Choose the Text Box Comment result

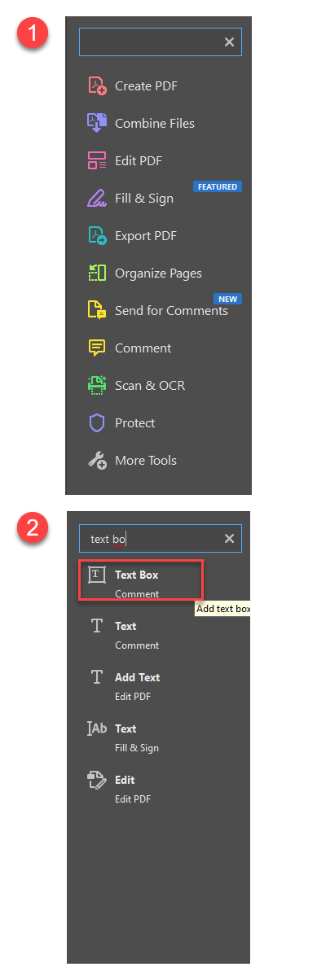[140, 581]
